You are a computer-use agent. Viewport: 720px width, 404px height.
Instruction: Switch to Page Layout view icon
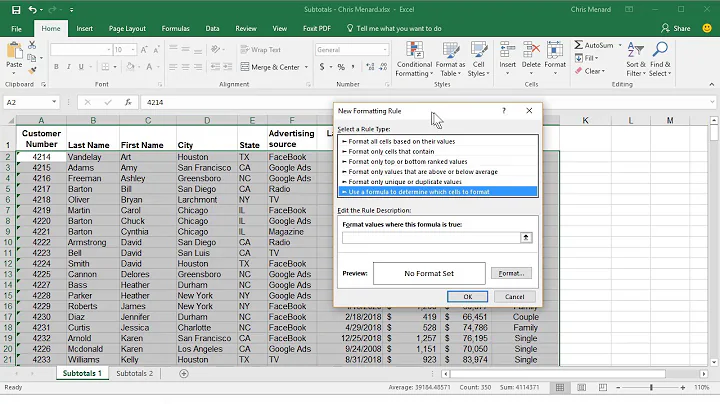(581, 388)
